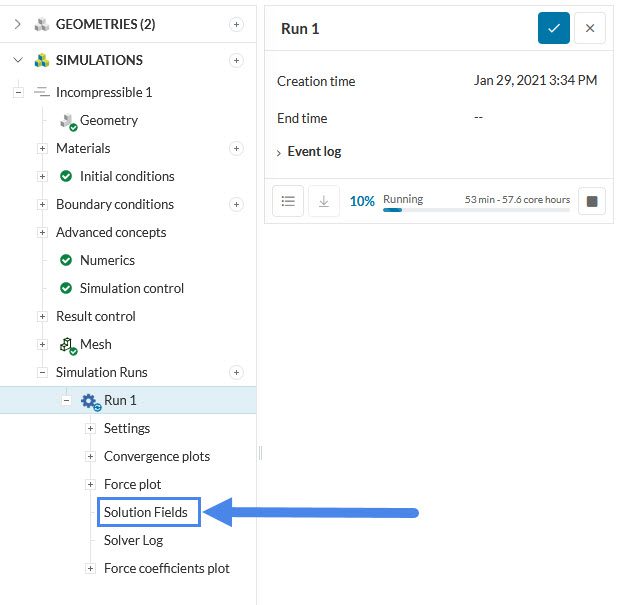Expand the GEOMETRIES section
The image size is (621, 605).
point(18,24)
